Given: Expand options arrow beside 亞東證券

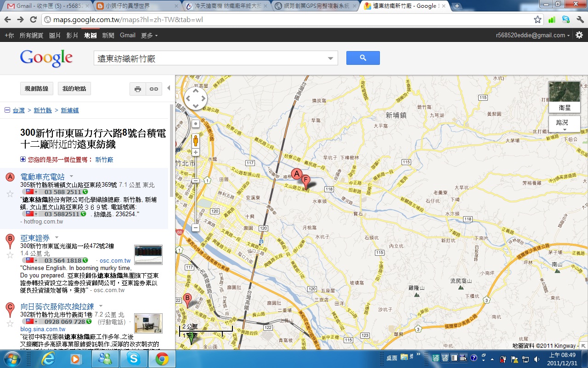Looking at the screenshot, I should (x=57, y=238).
